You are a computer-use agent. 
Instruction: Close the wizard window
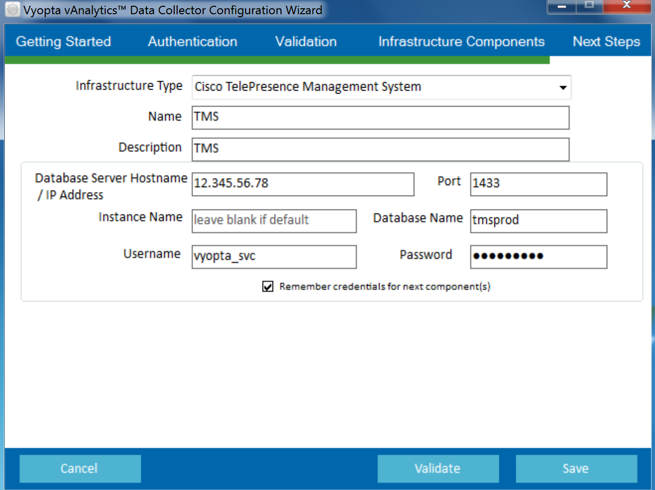click(x=627, y=6)
